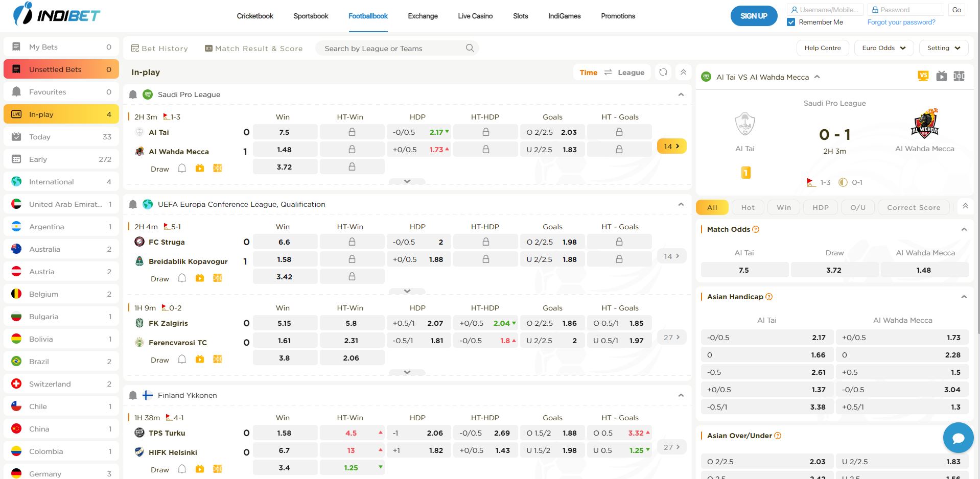Screen dimensions: 980x479
Task: Open Cricketbook tab
Action: coord(255,16)
